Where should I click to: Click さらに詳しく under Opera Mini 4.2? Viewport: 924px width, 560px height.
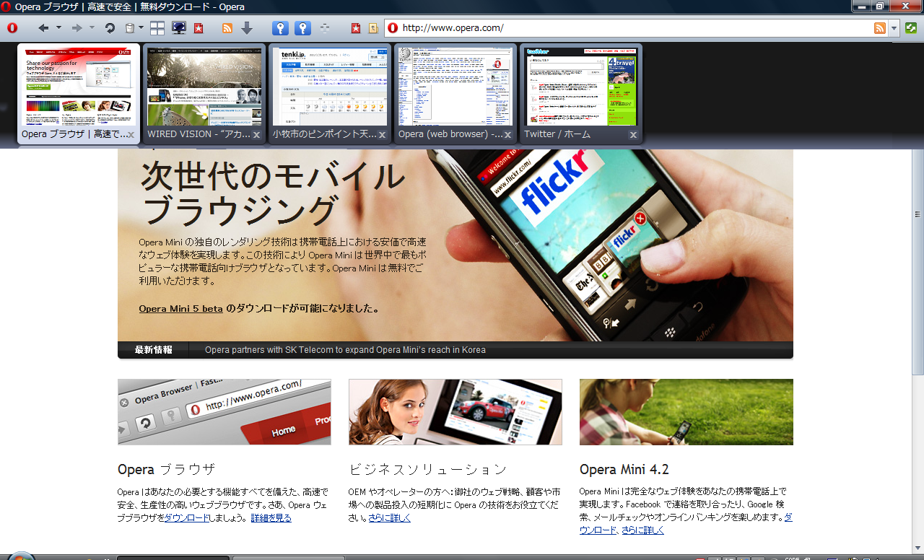(642, 530)
